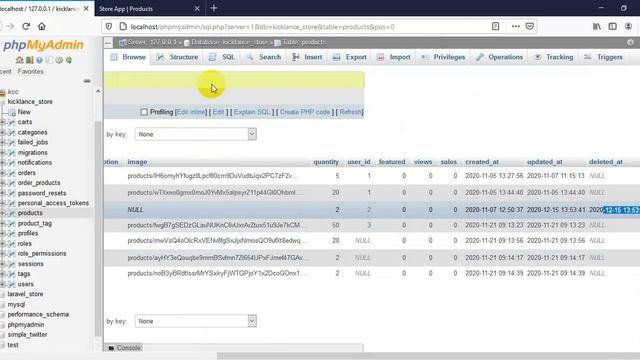The width and height of the screenshot is (640, 360).
Task: Open the Favorites tab in sidebar
Action: (31, 71)
